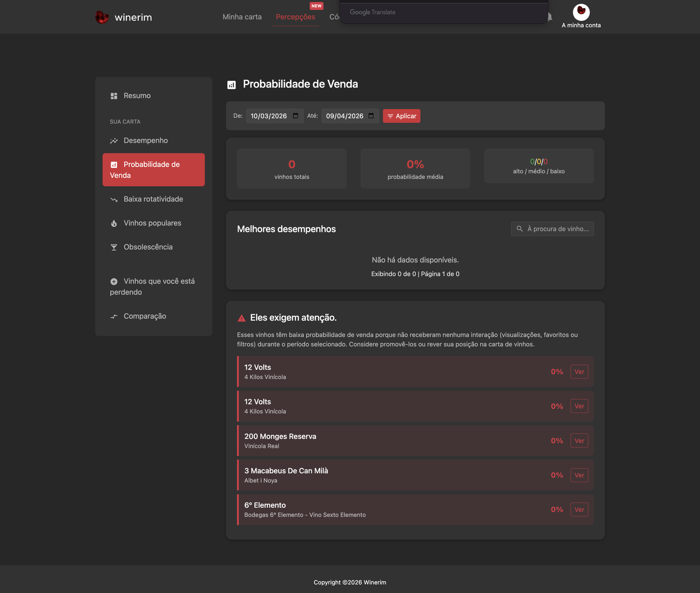The image size is (700, 593).
Task: Click Ver for 3 Macabeus De Can Milà
Action: click(x=579, y=475)
